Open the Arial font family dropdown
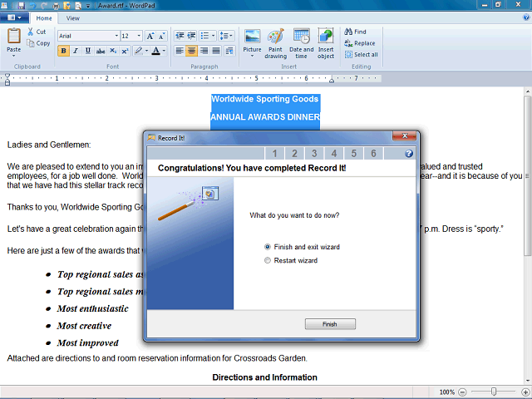 [116, 36]
